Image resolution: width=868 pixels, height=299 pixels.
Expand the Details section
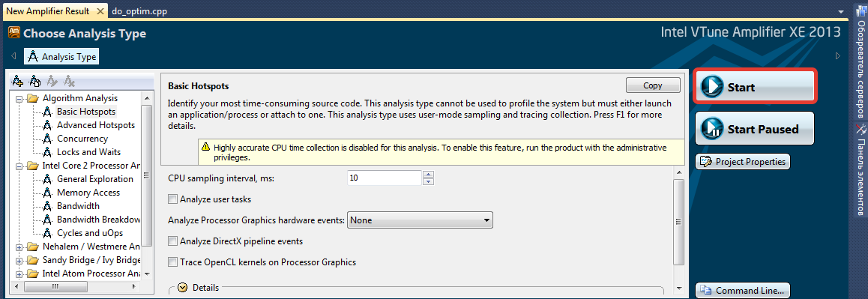(182, 287)
